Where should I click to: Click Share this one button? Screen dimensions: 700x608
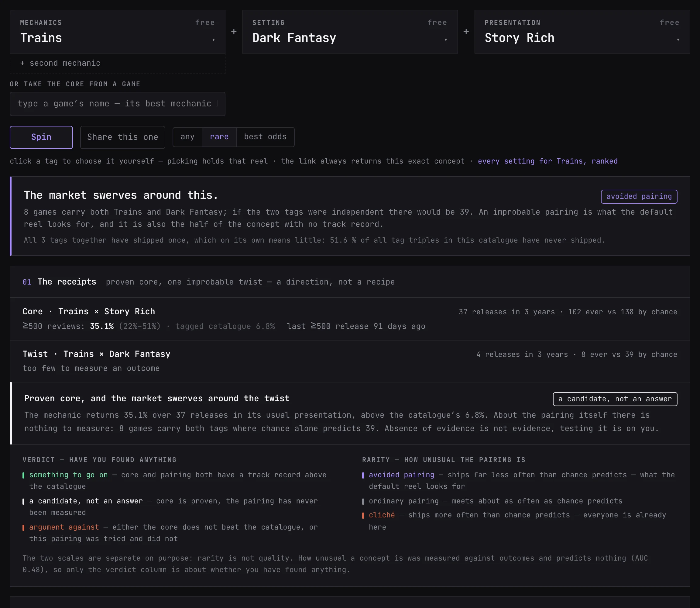tap(122, 137)
